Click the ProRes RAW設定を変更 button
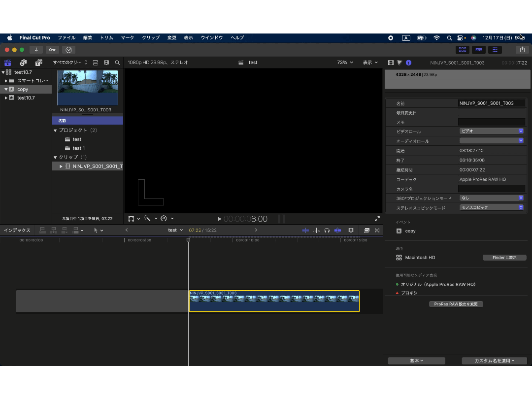The width and height of the screenshot is (532, 399). pyautogui.click(x=456, y=304)
